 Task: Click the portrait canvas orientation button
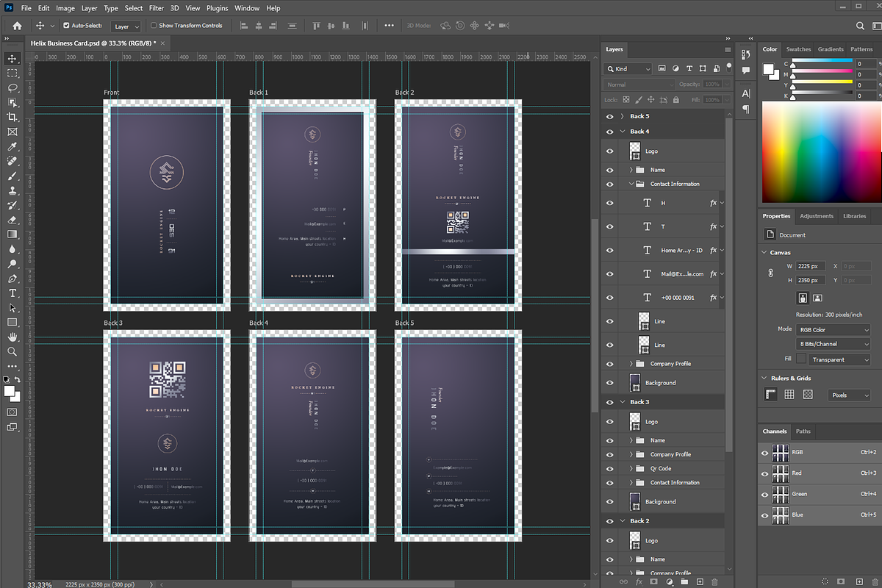coord(803,298)
